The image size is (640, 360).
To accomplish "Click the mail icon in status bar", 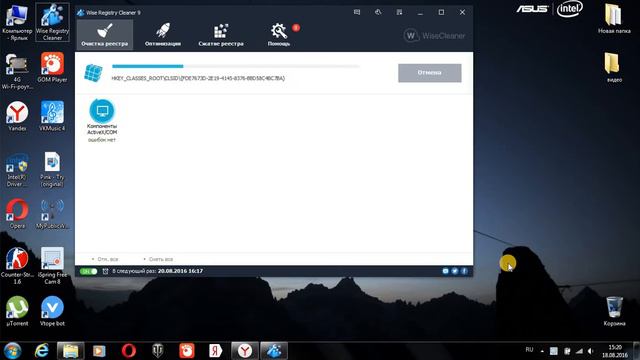I will tap(445, 271).
